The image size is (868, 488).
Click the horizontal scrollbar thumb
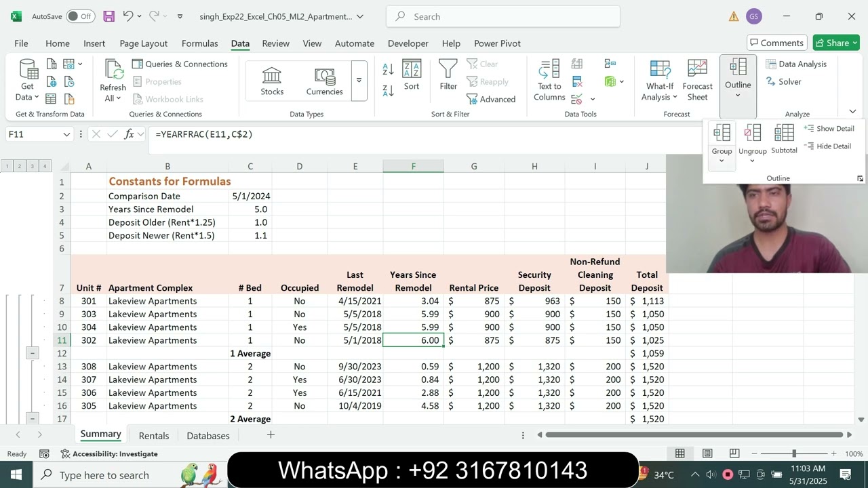point(695,434)
